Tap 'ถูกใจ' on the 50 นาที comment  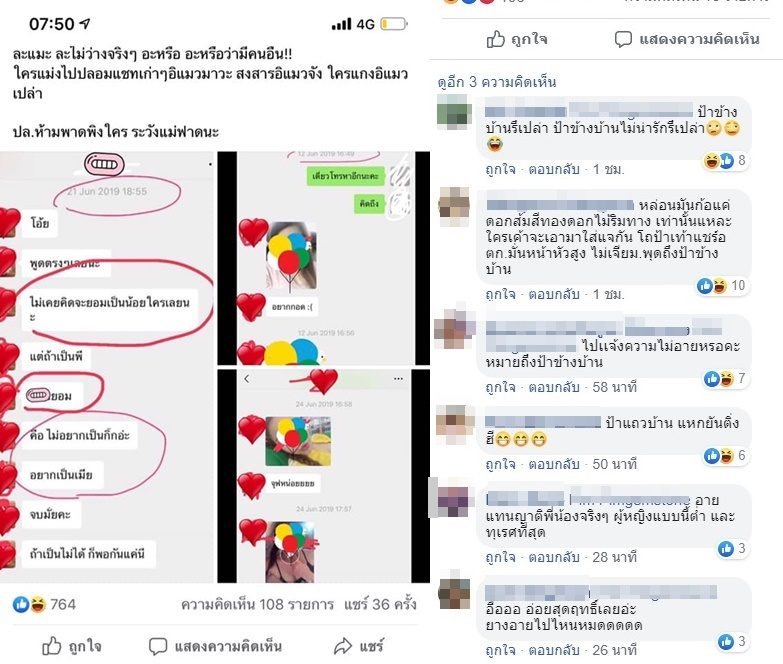(x=500, y=464)
